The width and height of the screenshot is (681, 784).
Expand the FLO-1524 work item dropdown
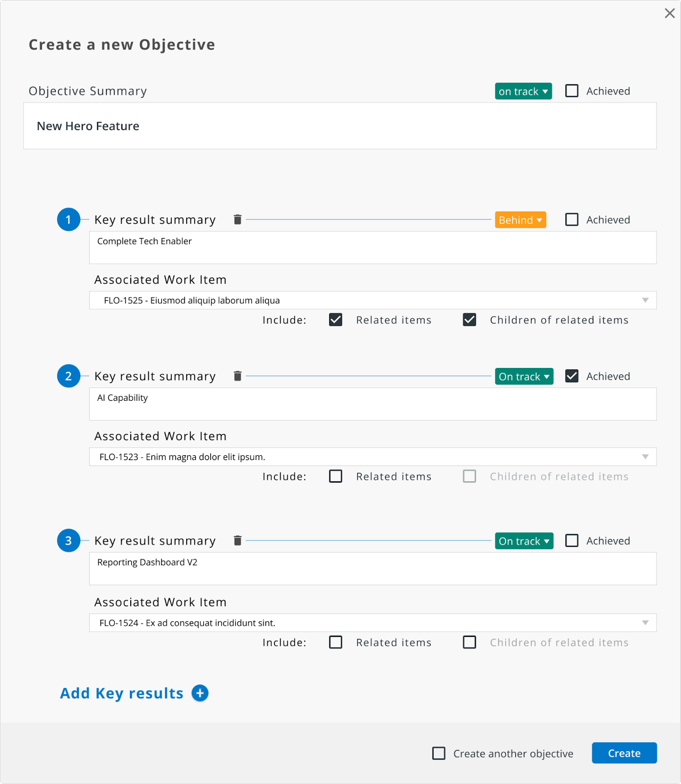pyautogui.click(x=373, y=623)
